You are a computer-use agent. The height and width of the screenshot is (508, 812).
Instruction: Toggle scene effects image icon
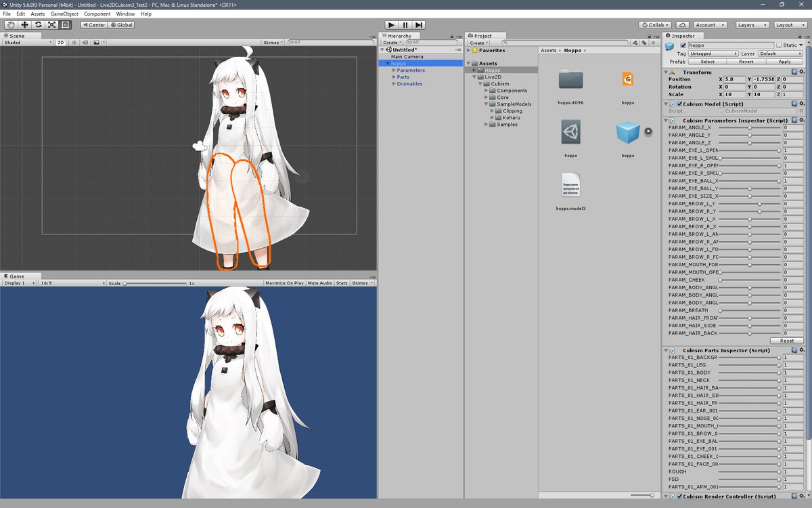click(x=96, y=42)
